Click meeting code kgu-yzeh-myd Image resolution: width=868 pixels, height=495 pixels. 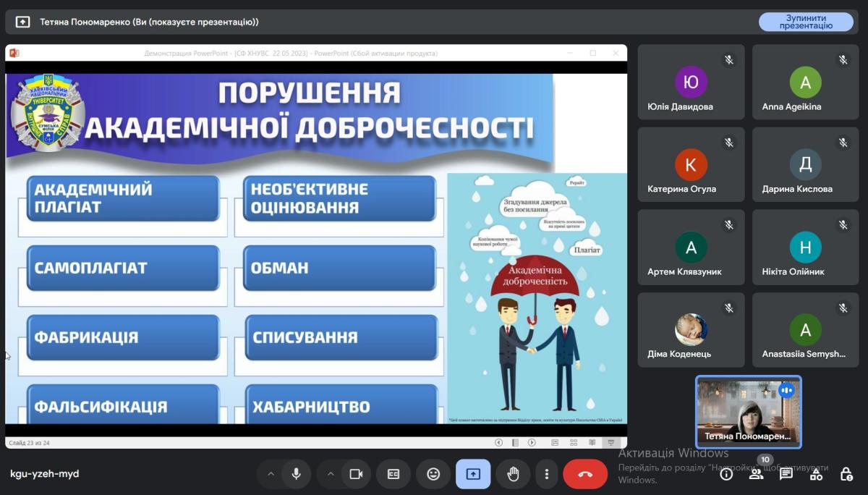[x=45, y=474]
